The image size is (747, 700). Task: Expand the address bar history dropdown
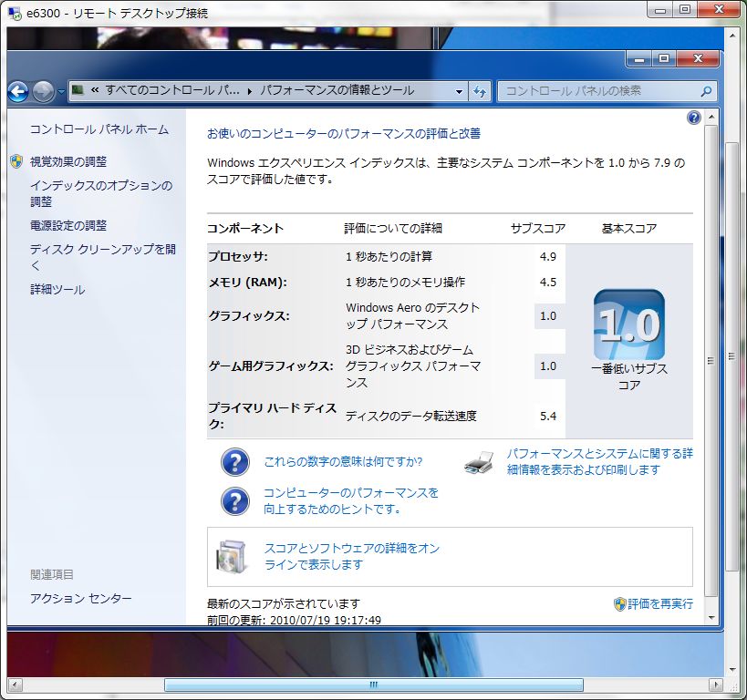pyautogui.click(x=459, y=91)
